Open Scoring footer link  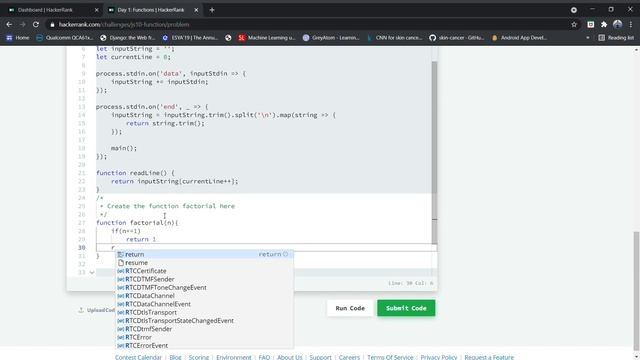[x=199, y=357]
